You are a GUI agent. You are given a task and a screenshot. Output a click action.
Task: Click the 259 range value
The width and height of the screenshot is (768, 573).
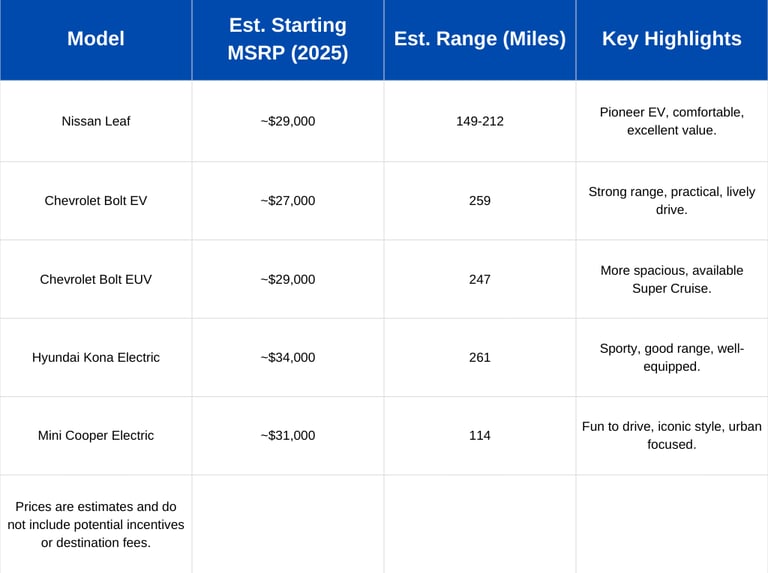pyautogui.click(x=480, y=200)
